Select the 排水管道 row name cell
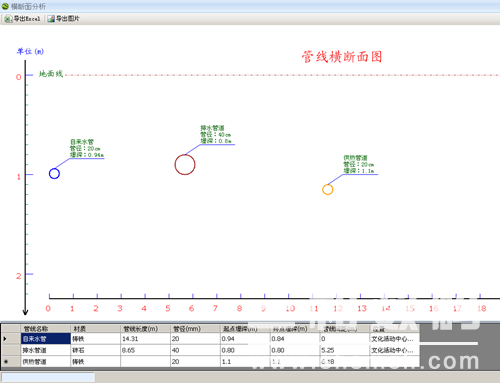Image resolution: width=500 pixels, height=383 pixels. (x=46, y=350)
